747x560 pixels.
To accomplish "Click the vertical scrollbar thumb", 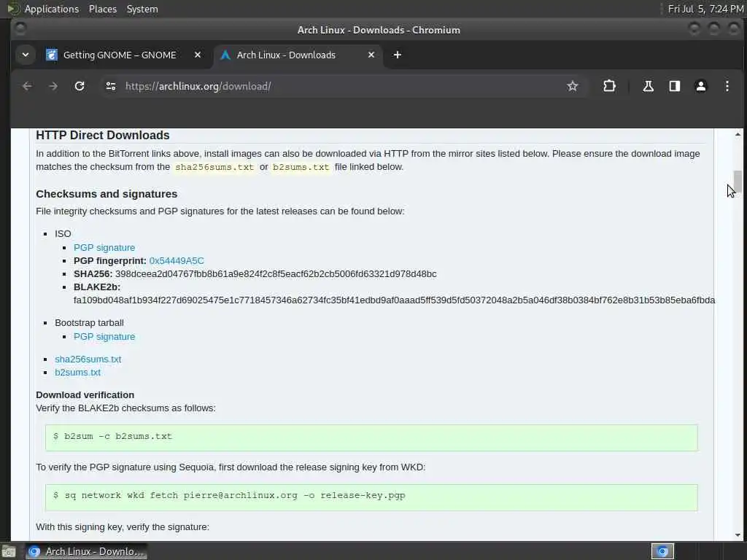I will tap(738, 182).
